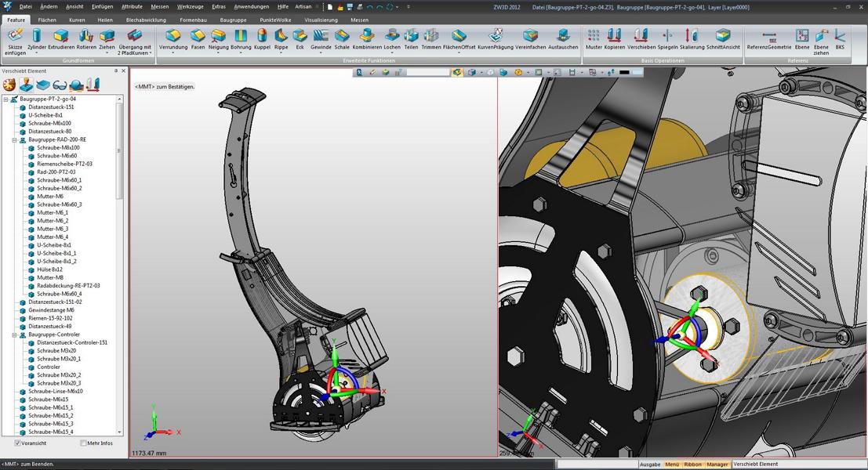Viewport: 868px width, 470px height.
Task: Click the Ribbon status bar button
Action: point(692,465)
